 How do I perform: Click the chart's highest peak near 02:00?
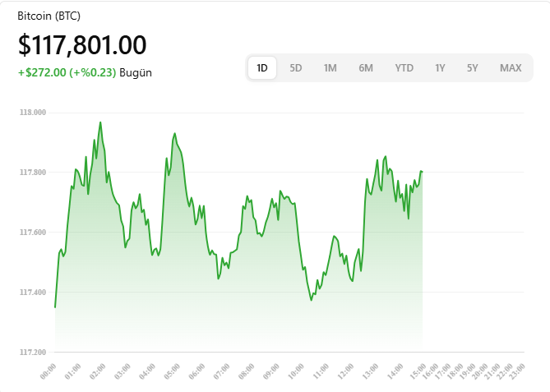(100, 122)
